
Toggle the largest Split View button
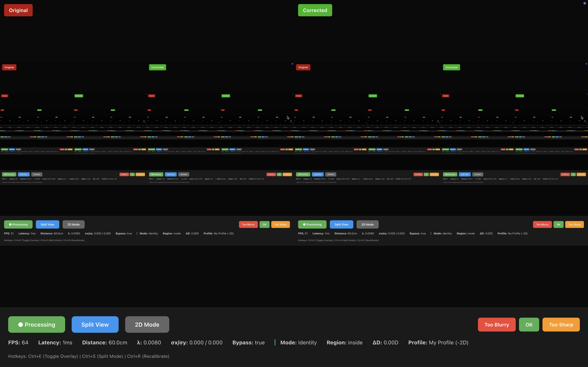point(95,324)
